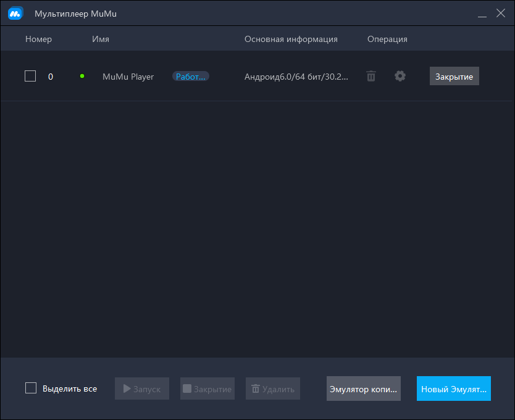515x420 pixels.
Task: Click the Запуск button in bottom bar
Action: click(x=142, y=388)
